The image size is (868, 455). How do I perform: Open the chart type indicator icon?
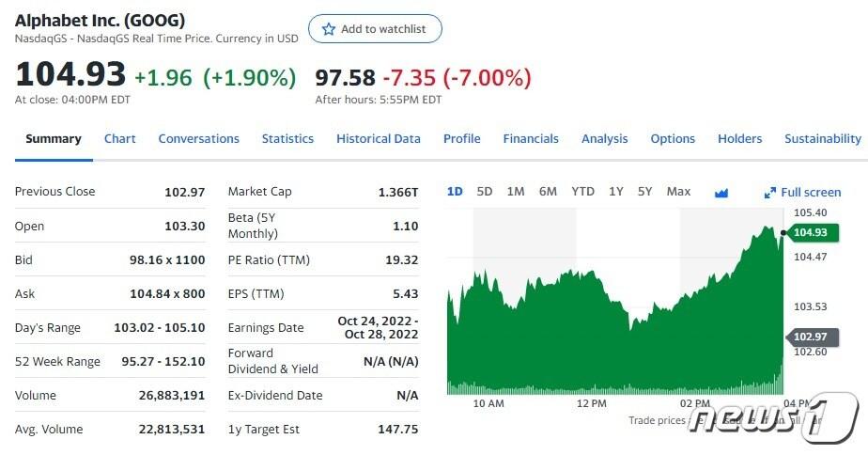click(721, 193)
